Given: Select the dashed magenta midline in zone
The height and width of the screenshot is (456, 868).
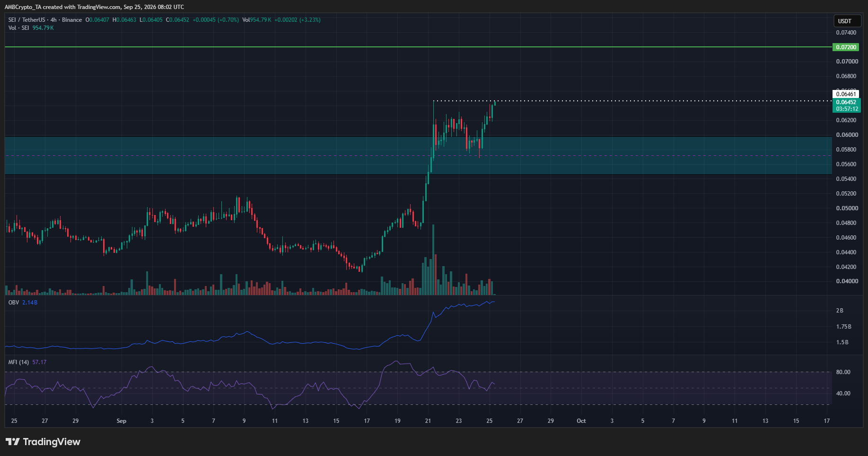Looking at the screenshot, I should tap(418, 155).
